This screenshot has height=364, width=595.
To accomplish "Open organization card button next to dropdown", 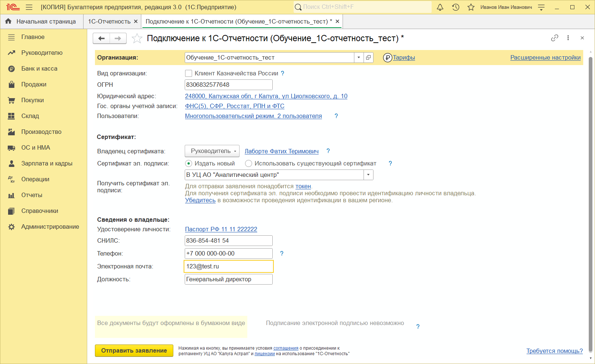I will coord(368,57).
